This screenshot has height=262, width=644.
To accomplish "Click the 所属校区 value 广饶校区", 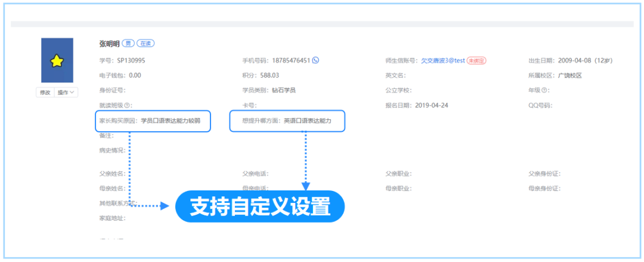I will point(569,76).
